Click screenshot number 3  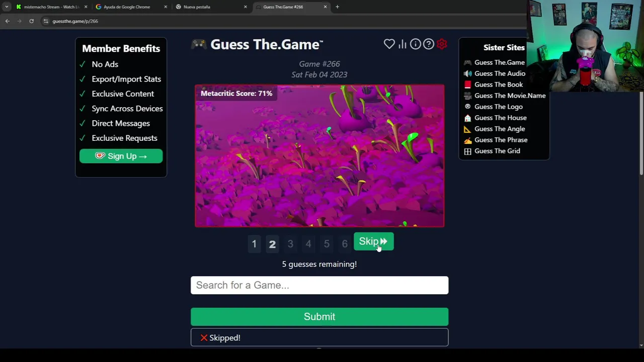pyautogui.click(x=290, y=244)
